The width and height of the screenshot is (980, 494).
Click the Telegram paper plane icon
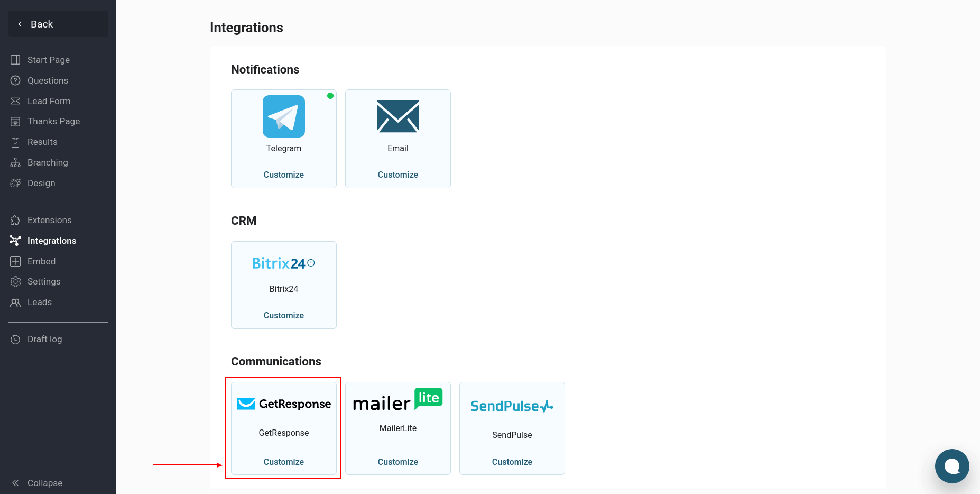click(x=284, y=116)
